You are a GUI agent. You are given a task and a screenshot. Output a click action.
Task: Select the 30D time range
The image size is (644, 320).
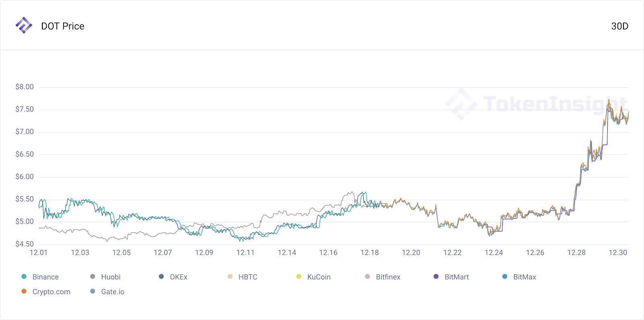pyautogui.click(x=619, y=26)
